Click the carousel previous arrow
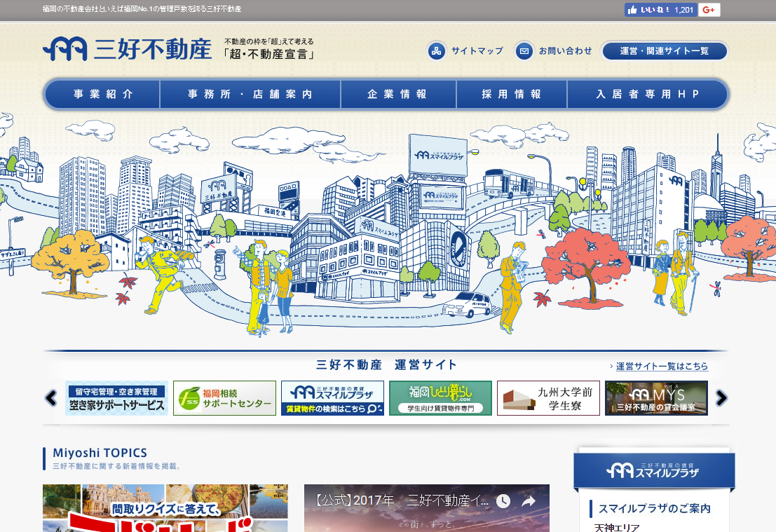 coord(51,398)
